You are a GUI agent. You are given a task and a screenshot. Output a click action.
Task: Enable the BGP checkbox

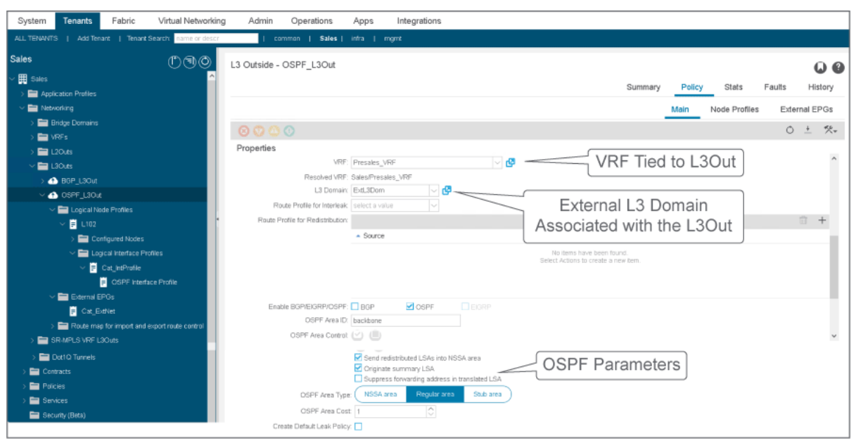pyautogui.click(x=355, y=307)
